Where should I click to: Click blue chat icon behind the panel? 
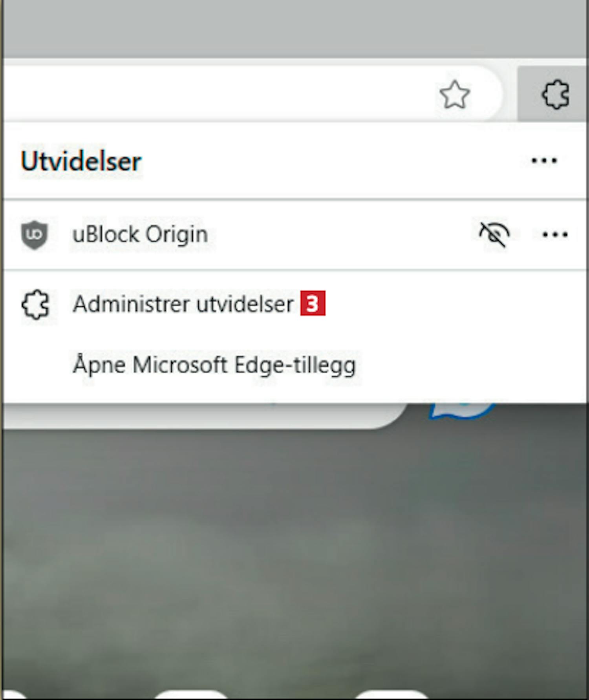point(461,411)
